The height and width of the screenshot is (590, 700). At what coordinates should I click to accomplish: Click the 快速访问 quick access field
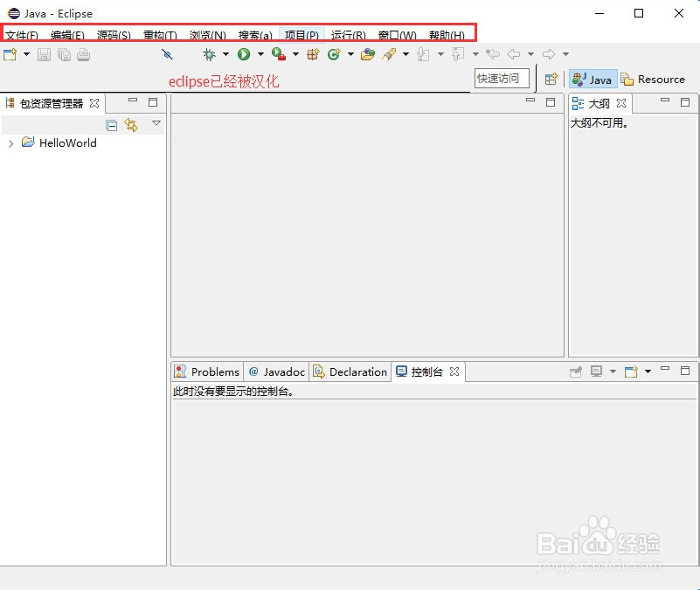pyautogui.click(x=502, y=79)
